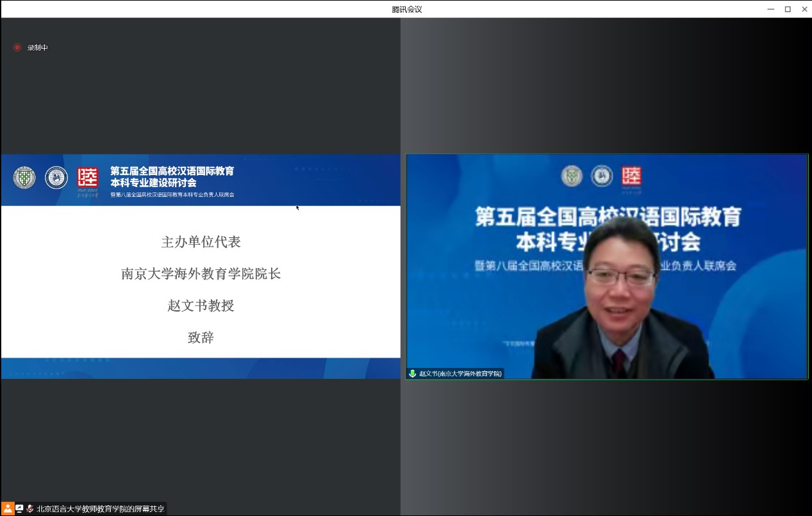Click the red square logo in slide header
Viewport: 812px width, 516px height.
tap(88, 178)
